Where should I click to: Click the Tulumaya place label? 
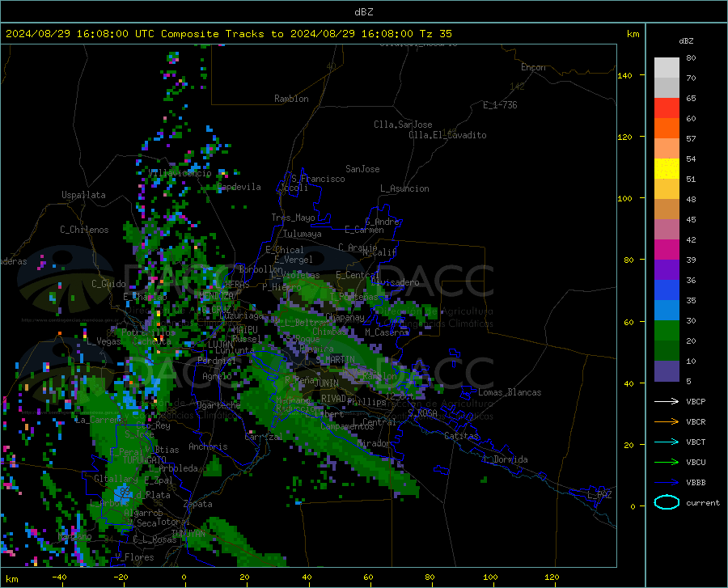[x=303, y=234]
